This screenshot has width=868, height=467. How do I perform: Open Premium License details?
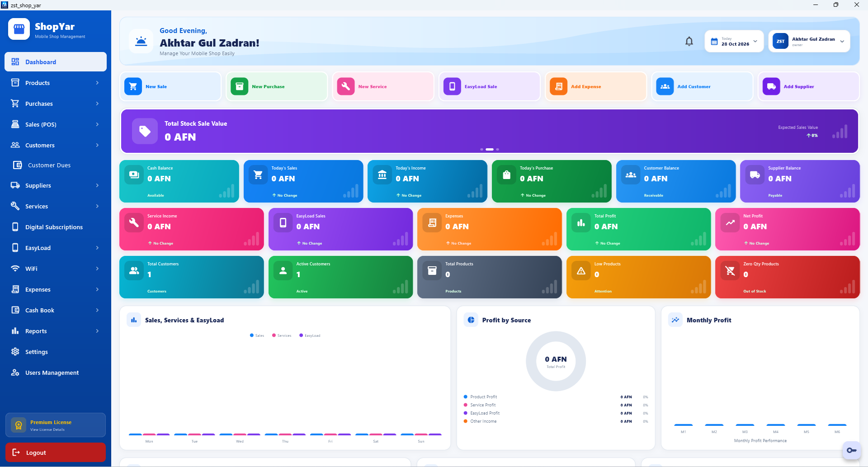coord(56,425)
